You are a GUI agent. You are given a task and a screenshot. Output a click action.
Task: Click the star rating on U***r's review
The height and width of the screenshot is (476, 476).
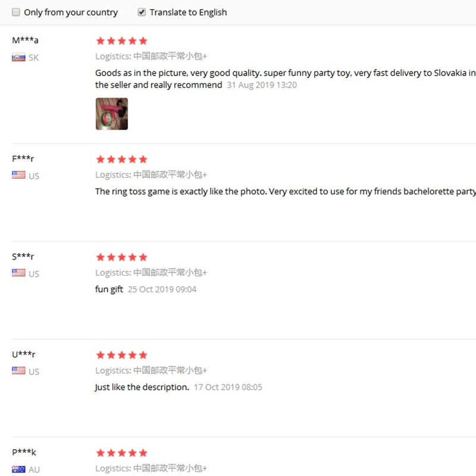[122, 355]
